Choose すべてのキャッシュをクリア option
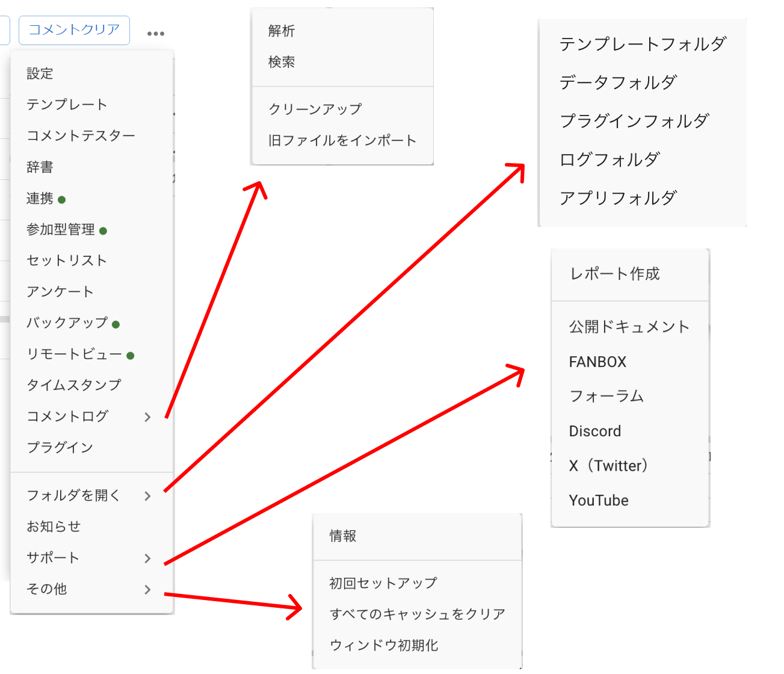The height and width of the screenshot is (674, 784). [x=417, y=614]
